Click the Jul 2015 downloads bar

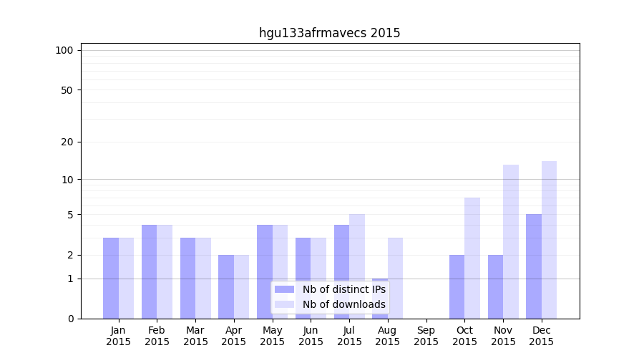[x=357, y=266]
